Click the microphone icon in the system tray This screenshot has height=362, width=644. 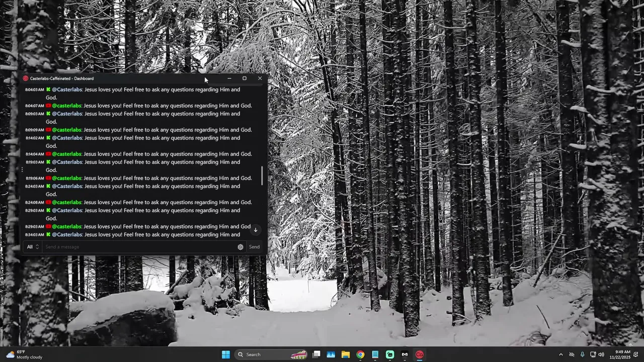pos(582,354)
